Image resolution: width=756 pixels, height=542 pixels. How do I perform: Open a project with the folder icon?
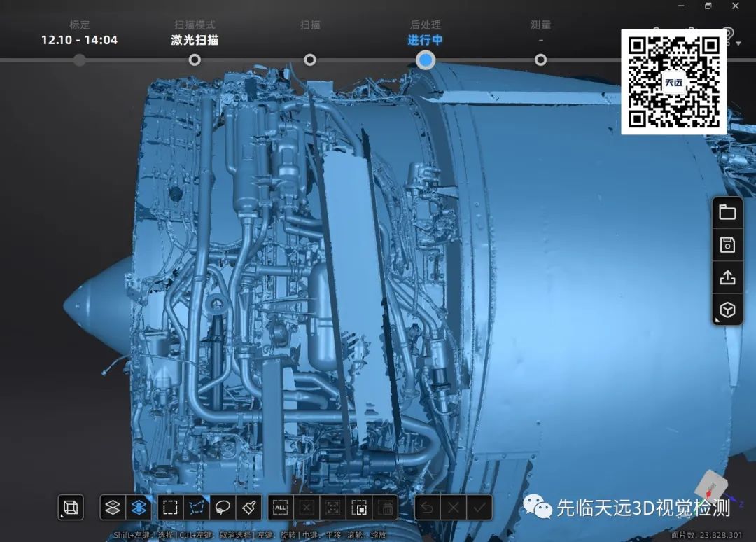coord(727,211)
